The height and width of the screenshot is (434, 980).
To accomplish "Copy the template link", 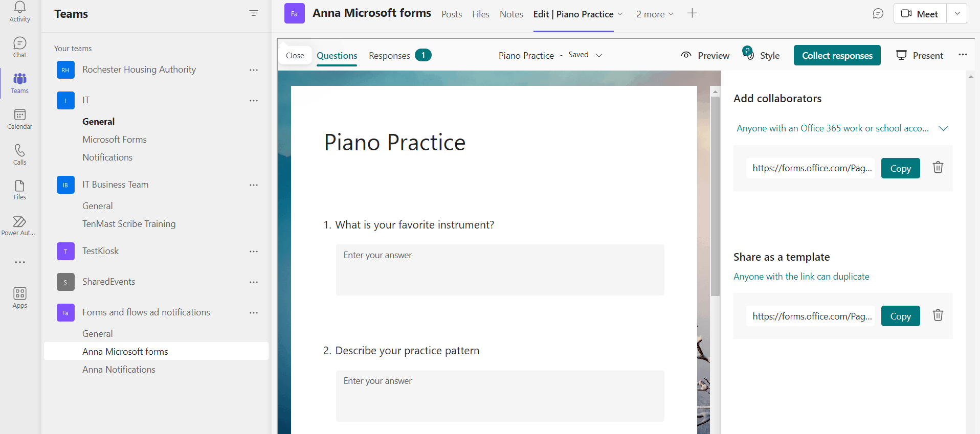I will 901,316.
